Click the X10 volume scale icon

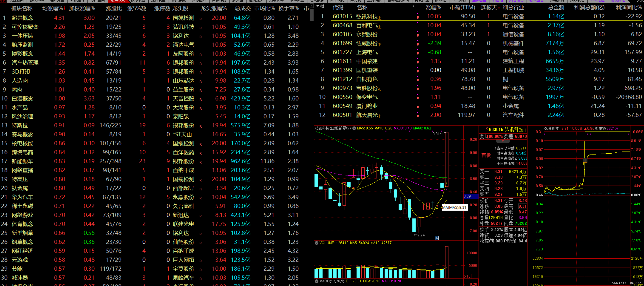click(467, 276)
